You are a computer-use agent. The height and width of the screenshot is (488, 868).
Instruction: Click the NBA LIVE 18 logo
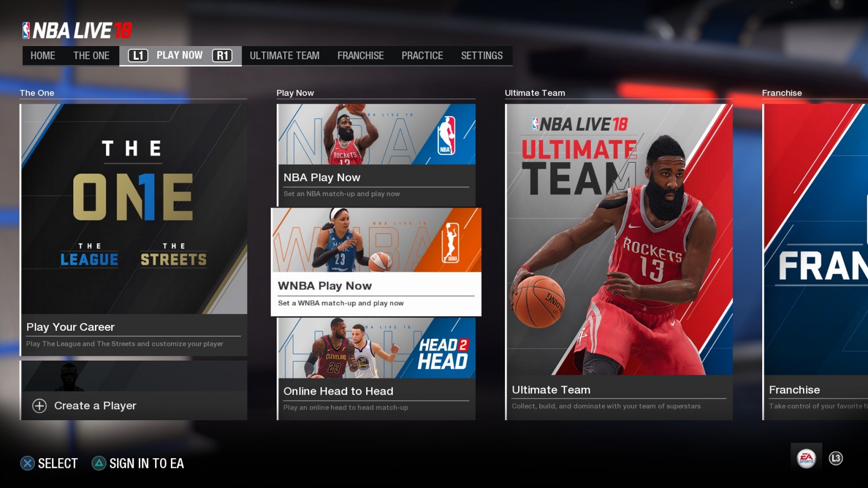click(77, 30)
